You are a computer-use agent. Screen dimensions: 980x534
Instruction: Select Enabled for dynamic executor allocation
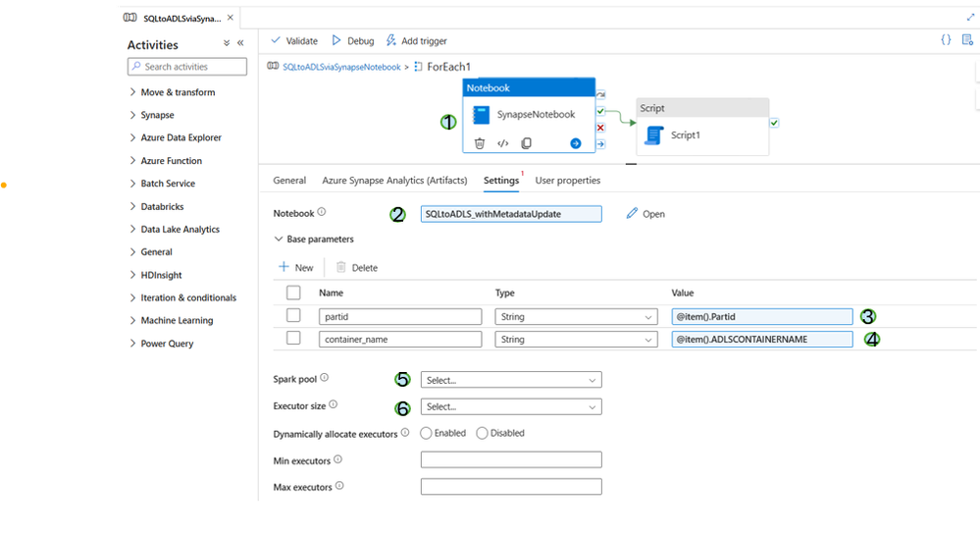426,433
